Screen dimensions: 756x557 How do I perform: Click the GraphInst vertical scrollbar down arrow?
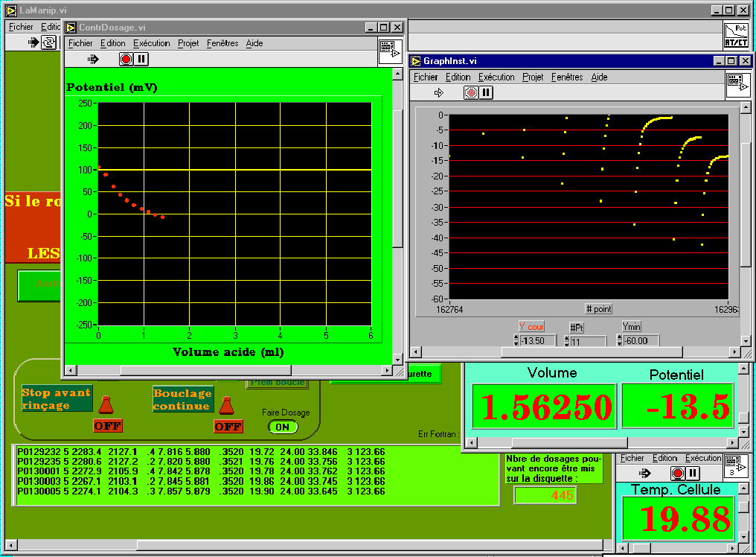[x=746, y=340]
